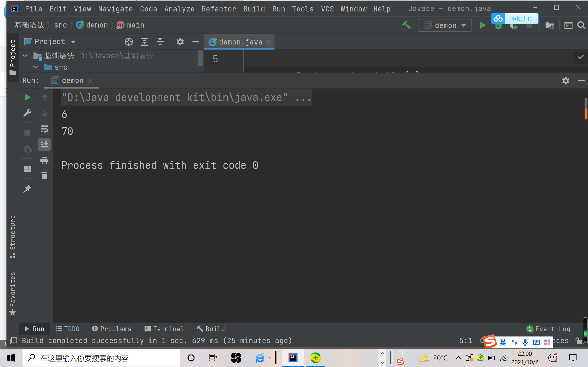588x367 pixels.
Task: Click the Search Everywhere magnifier icon
Action: [581, 25]
